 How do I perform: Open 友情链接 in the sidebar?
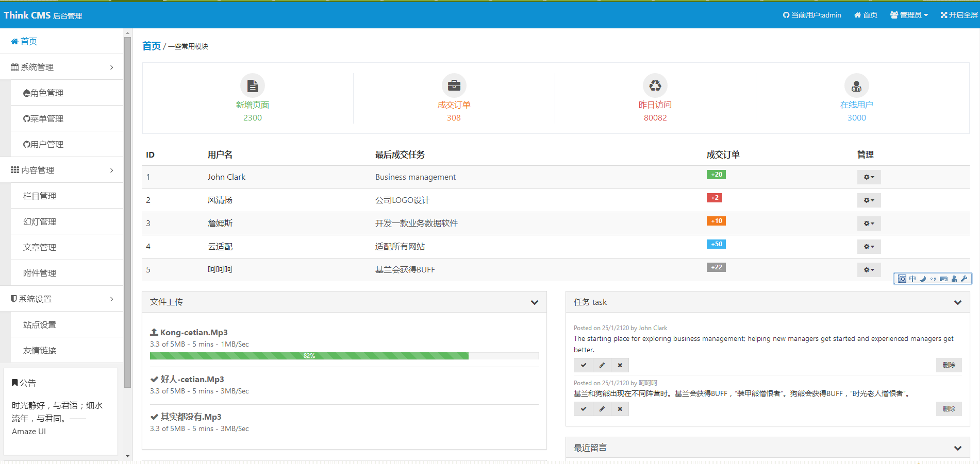click(x=67, y=350)
